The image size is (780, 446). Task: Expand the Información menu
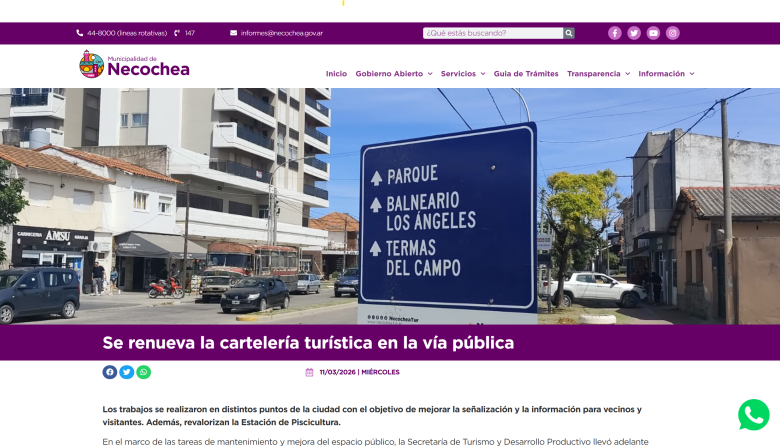coord(666,73)
